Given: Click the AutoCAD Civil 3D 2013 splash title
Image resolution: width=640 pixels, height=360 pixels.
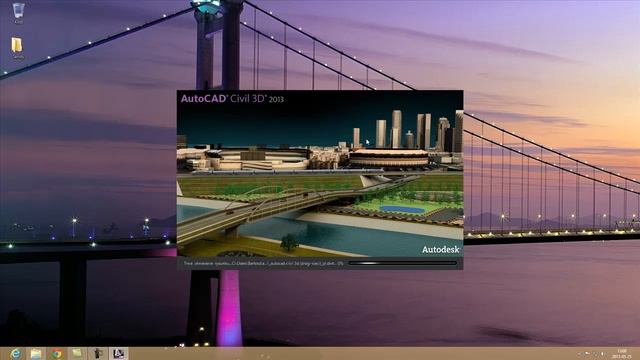Looking at the screenshot, I should [232, 98].
